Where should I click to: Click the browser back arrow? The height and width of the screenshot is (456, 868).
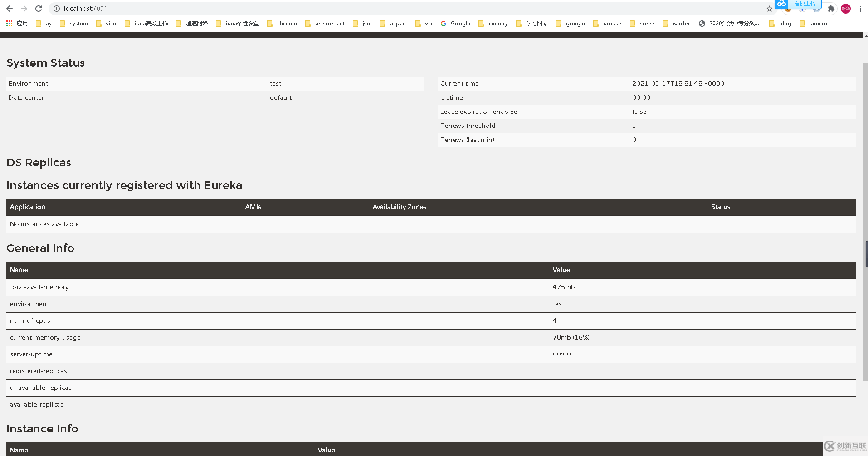pos(10,9)
